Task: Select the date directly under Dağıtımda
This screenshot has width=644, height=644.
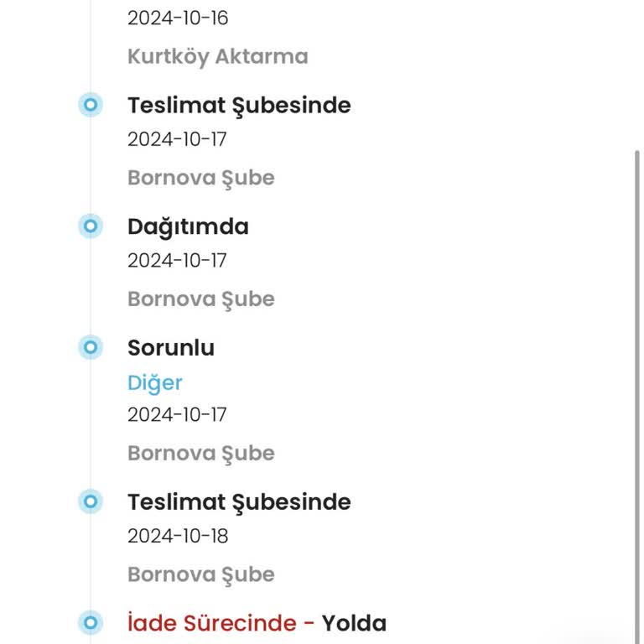Action: pos(177,261)
